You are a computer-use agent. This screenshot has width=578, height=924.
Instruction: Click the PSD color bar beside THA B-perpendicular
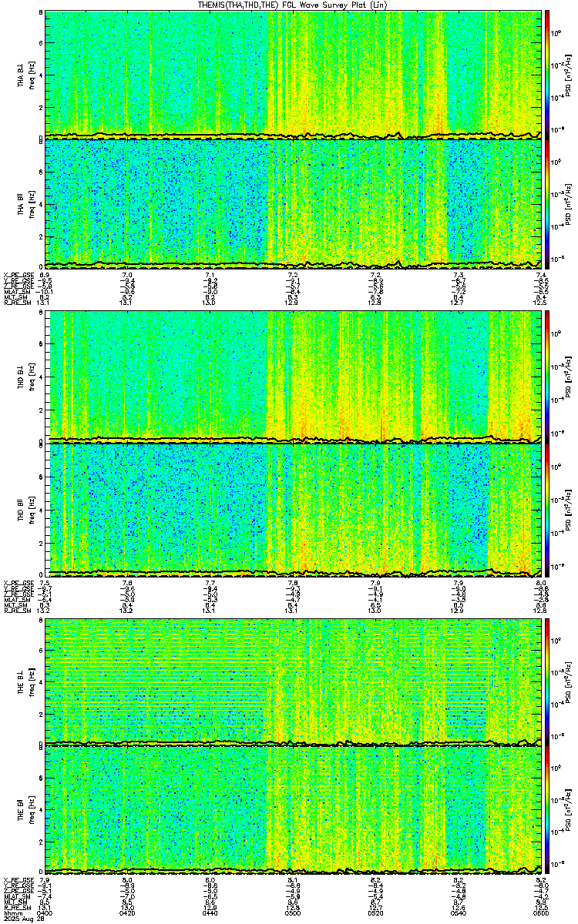(x=547, y=74)
